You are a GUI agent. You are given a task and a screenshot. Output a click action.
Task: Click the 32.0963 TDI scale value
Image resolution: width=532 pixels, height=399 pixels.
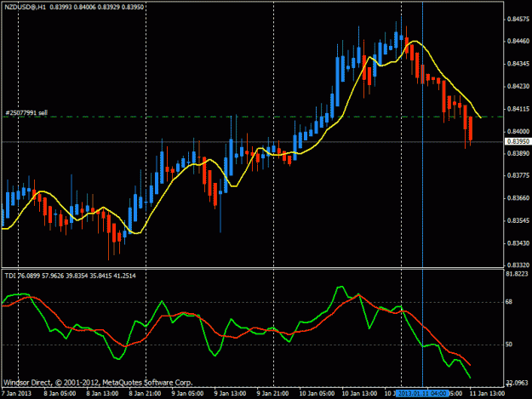pyautogui.click(x=517, y=383)
